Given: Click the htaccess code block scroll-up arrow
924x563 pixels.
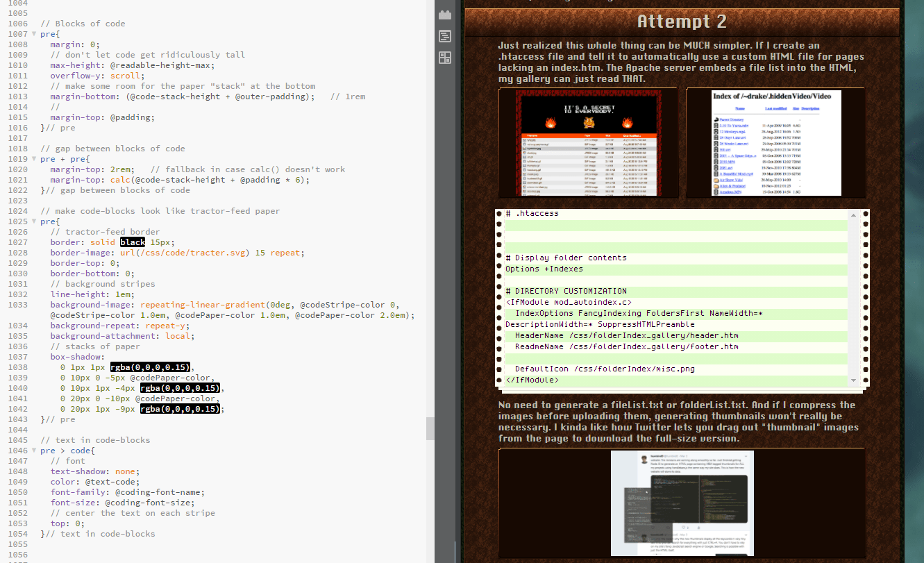Looking at the screenshot, I should click(853, 215).
